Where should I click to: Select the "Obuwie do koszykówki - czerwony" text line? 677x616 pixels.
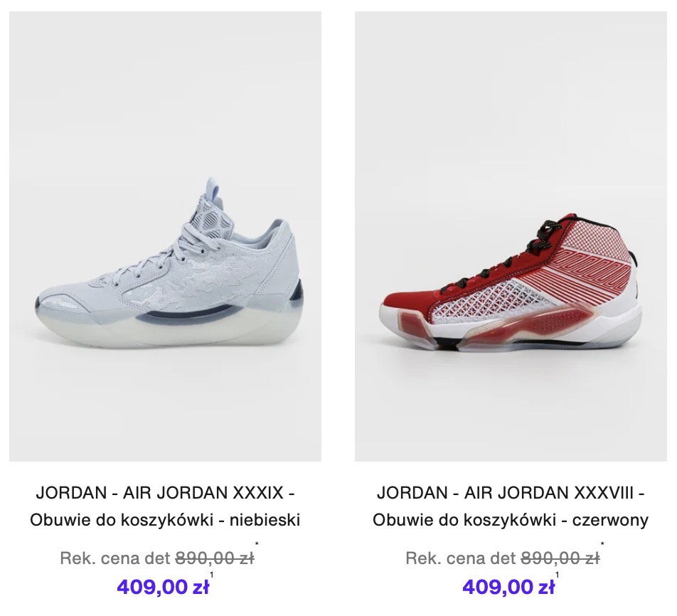(x=511, y=520)
